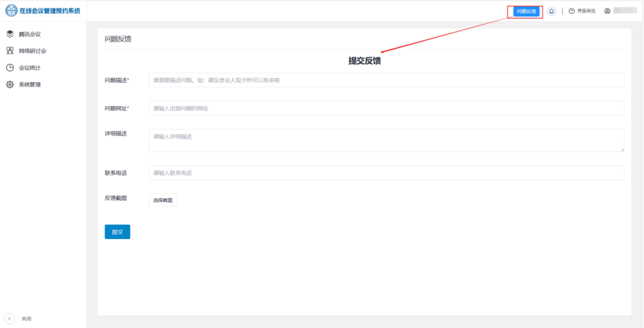The image size is (644, 328).
Task: Click the 反馈截图 label
Action: (x=116, y=198)
